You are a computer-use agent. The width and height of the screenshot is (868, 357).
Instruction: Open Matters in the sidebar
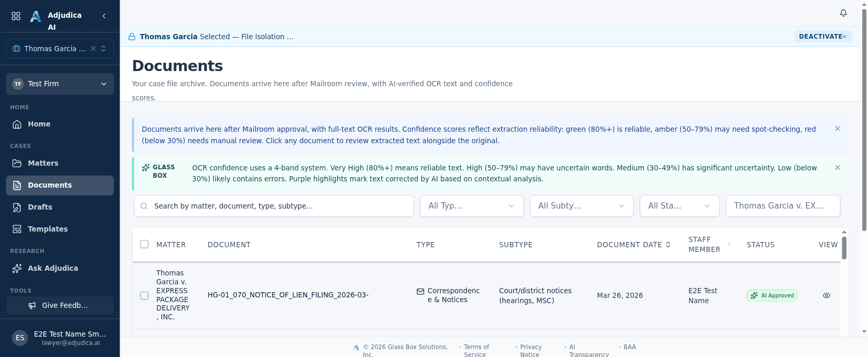click(60, 164)
